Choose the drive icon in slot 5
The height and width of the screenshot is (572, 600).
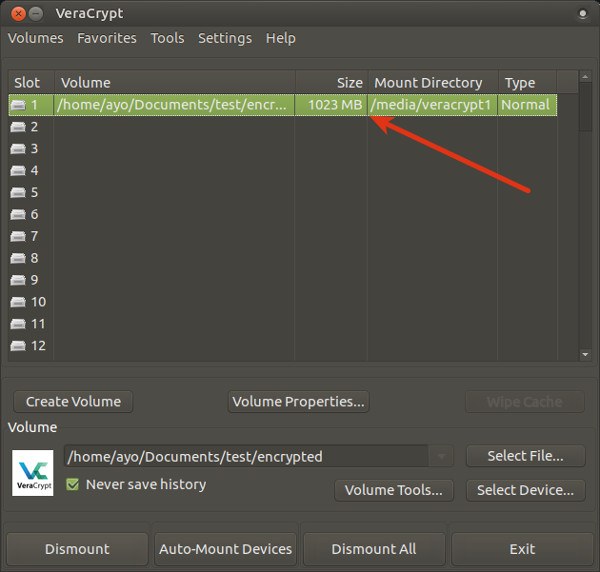click(18, 192)
